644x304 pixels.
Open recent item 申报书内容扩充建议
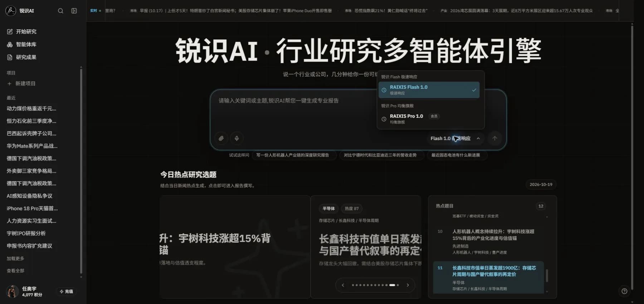(x=29, y=246)
